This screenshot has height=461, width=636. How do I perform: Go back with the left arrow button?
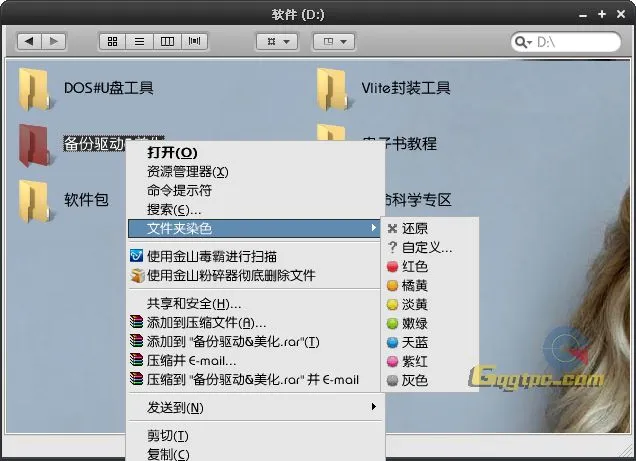tap(29, 41)
